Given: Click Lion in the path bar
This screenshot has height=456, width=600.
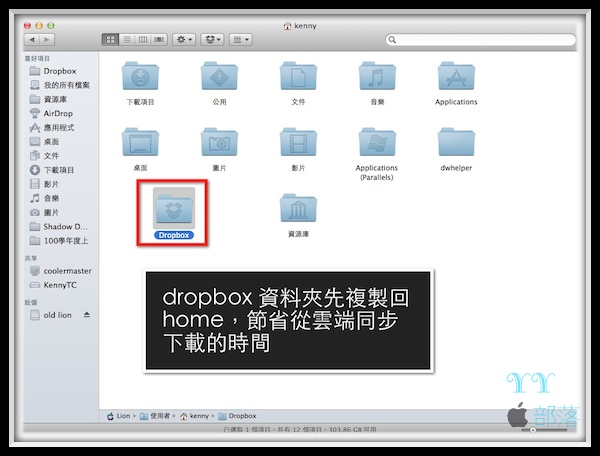Looking at the screenshot, I should (x=119, y=416).
